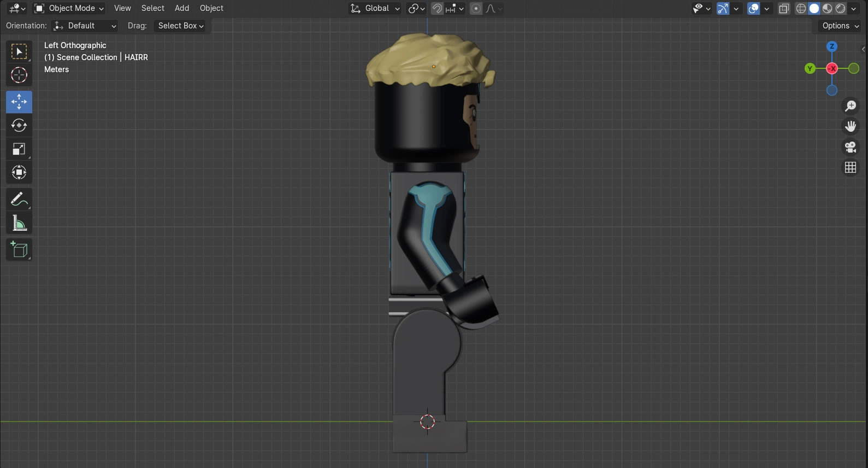This screenshot has width=868, height=468.
Task: Pick the Scale tool
Action: click(x=19, y=149)
